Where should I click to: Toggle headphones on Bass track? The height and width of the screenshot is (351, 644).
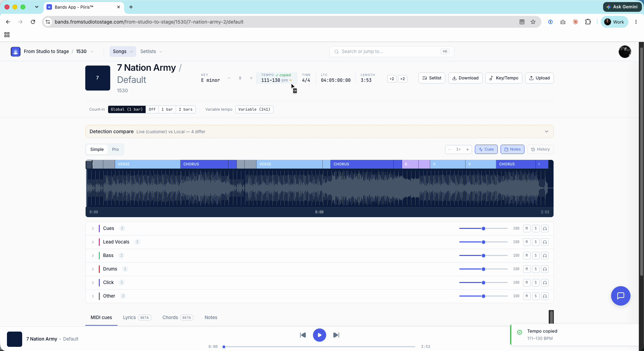tap(545, 256)
